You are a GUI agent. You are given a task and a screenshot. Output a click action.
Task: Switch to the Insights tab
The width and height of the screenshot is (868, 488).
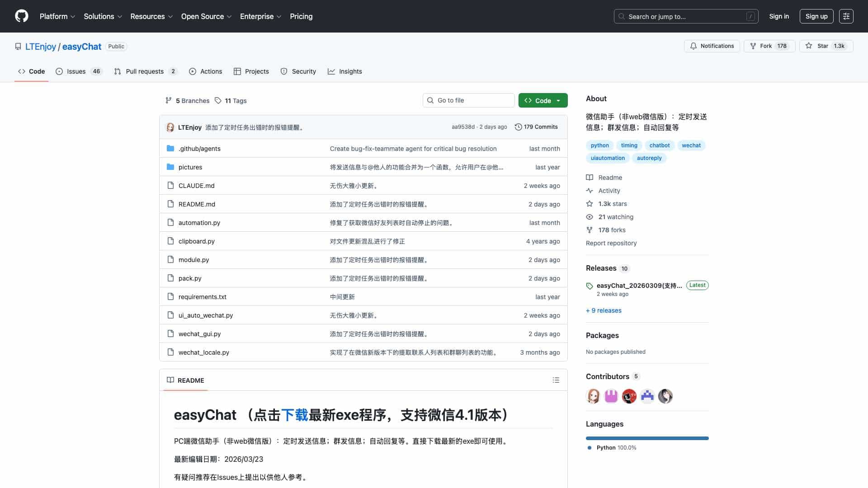pyautogui.click(x=345, y=71)
